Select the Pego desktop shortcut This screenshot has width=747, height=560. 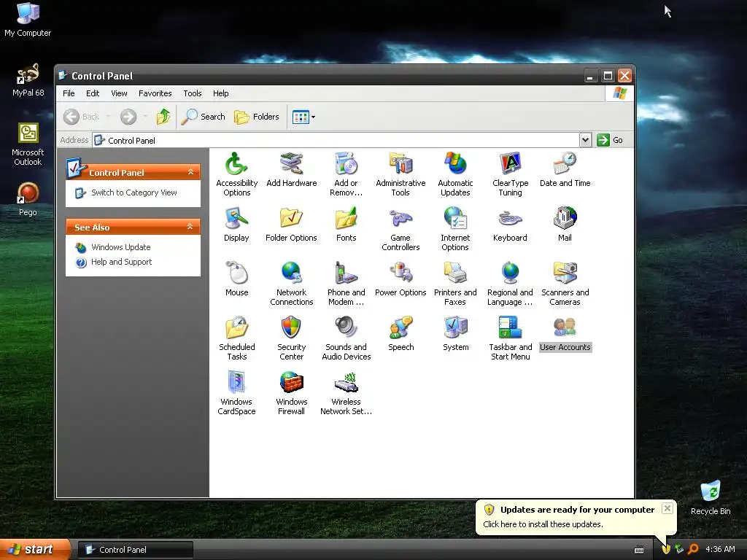coord(28,199)
